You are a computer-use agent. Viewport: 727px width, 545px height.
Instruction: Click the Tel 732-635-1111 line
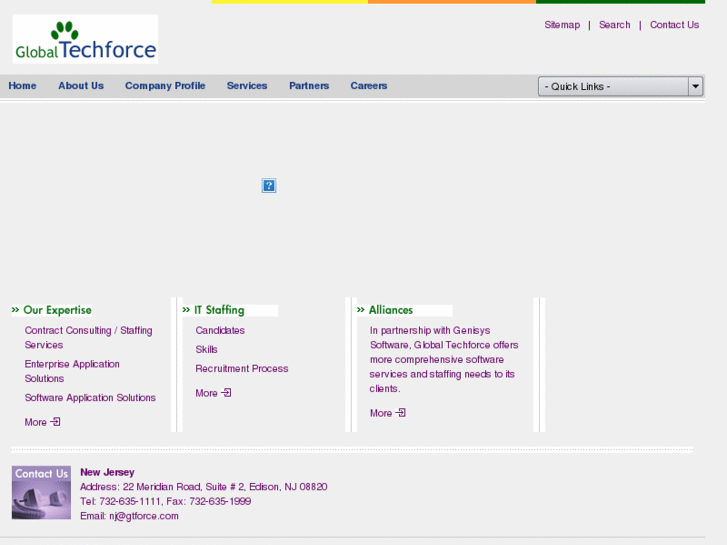(x=166, y=501)
